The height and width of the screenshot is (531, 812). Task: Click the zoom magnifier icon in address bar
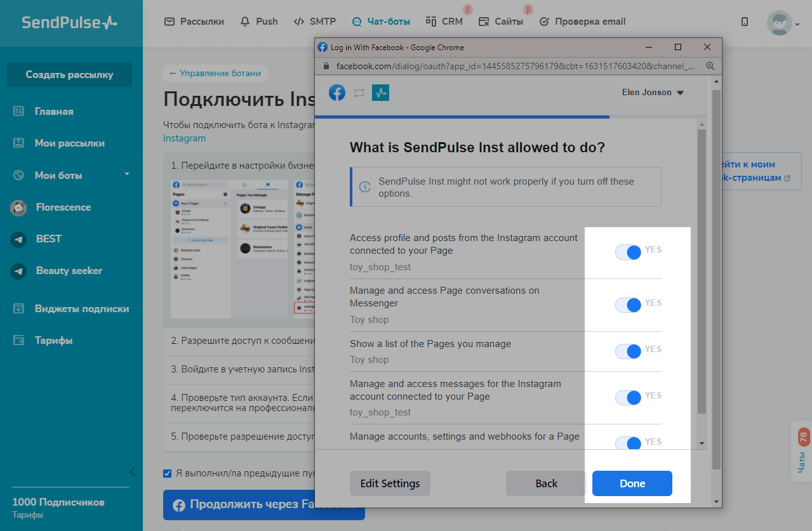coord(710,65)
